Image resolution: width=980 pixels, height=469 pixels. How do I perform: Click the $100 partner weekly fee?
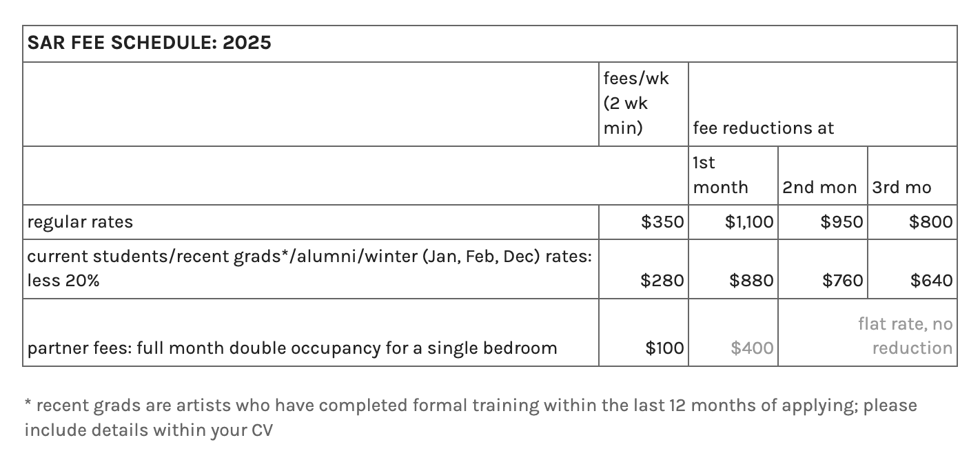tap(665, 348)
